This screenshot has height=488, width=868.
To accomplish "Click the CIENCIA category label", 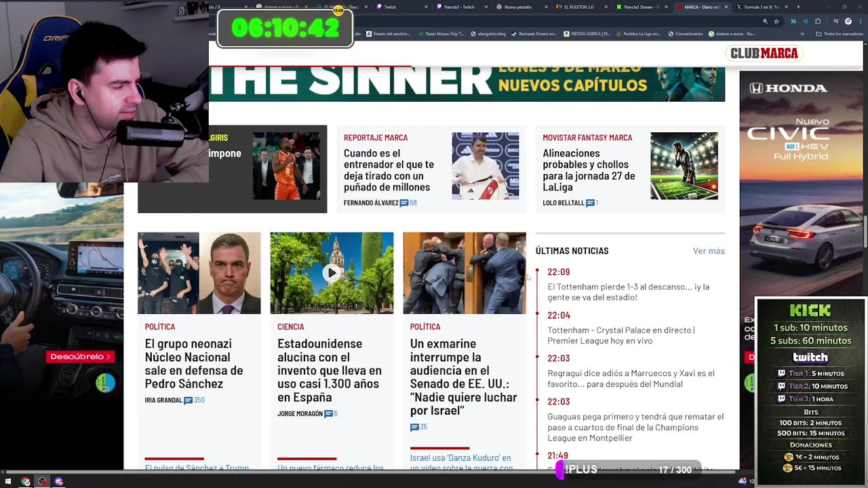I will tap(291, 327).
